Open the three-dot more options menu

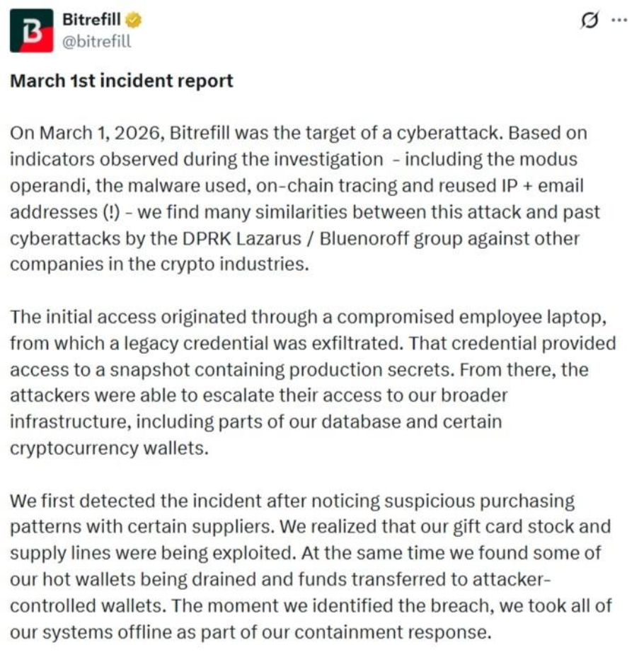coord(619,21)
